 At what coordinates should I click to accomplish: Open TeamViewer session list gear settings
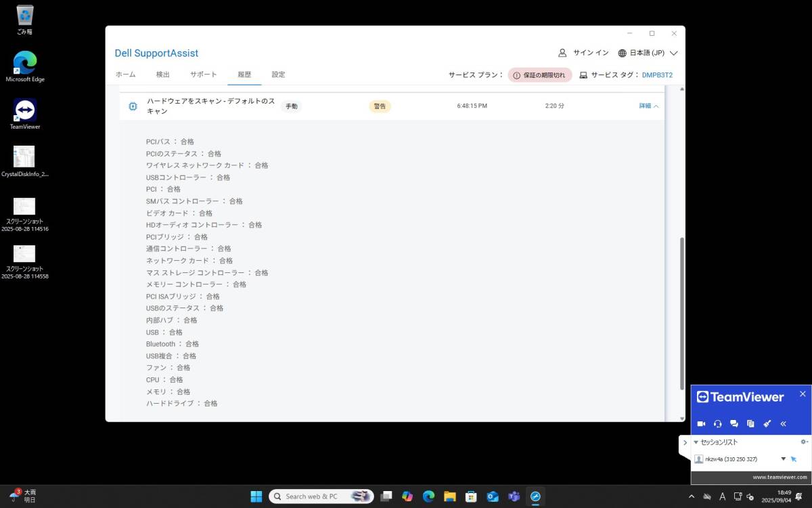pyautogui.click(x=804, y=442)
